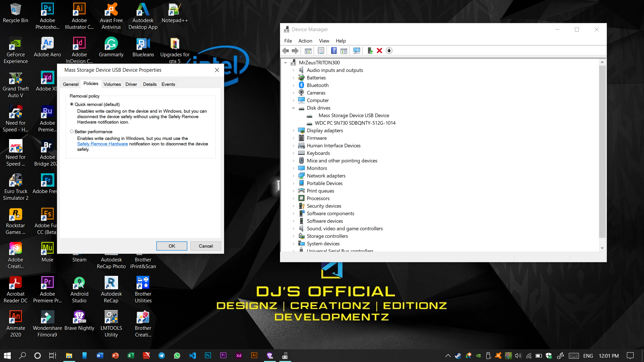The width and height of the screenshot is (644, 362).
Task: Click the WhatsApp icon in the taskbar
Action: 177,356
